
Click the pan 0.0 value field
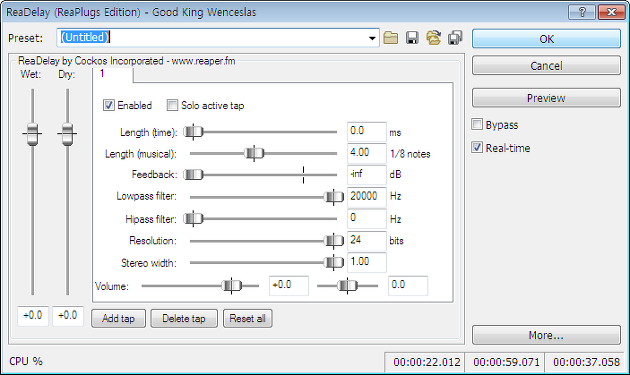(408, 286)
